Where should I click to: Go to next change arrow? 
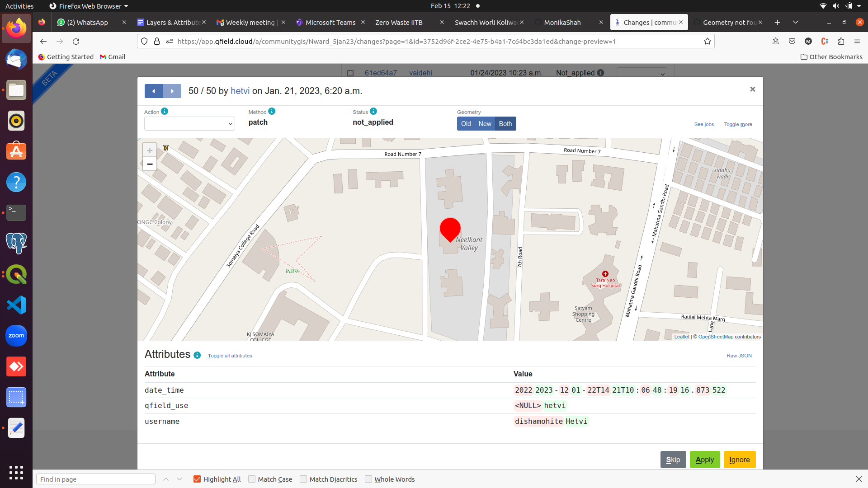point(172,91)
